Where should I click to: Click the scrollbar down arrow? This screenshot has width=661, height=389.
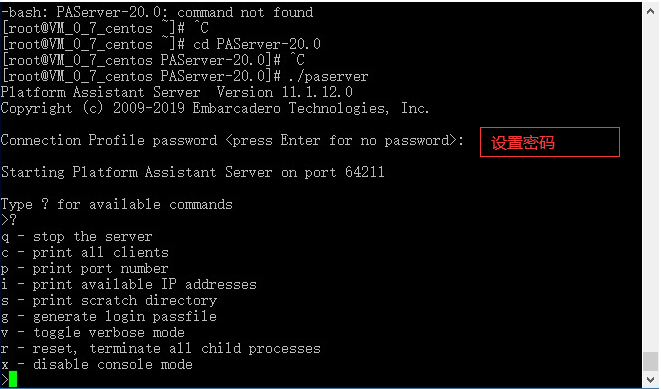click(650, 379)
